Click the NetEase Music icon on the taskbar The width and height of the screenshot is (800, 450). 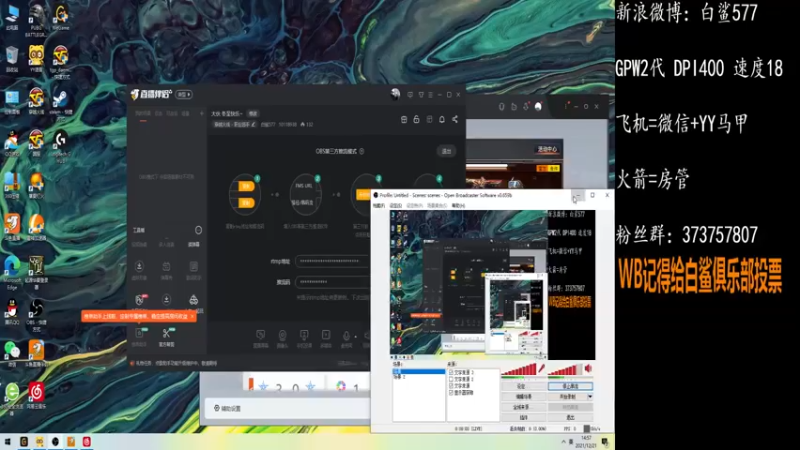87,442
